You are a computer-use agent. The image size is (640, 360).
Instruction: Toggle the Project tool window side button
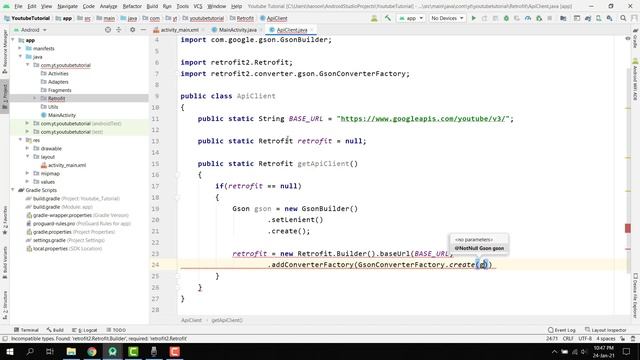(5, 96)
